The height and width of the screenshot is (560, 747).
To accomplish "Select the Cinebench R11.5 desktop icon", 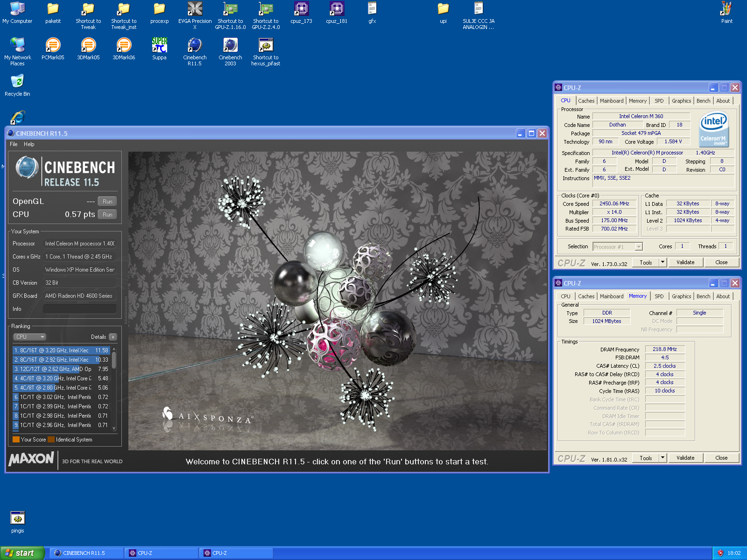I will (x=195, y=52).
